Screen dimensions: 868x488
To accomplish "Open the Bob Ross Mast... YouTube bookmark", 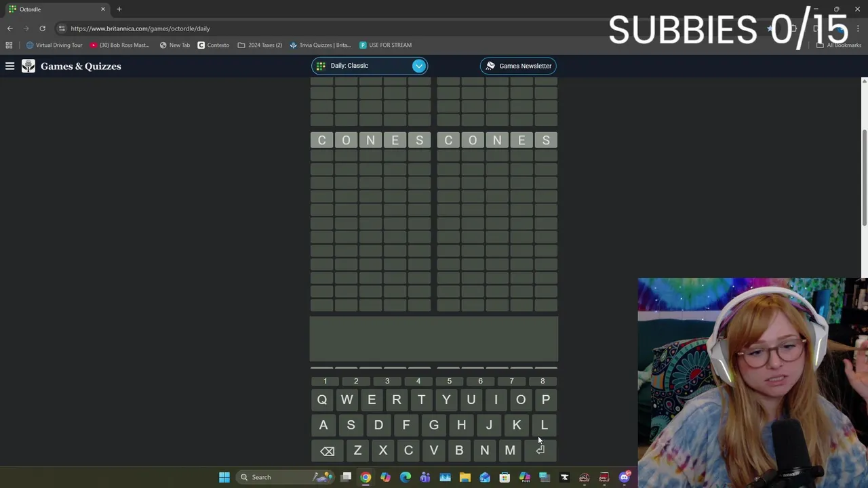I will click(120, 45).
